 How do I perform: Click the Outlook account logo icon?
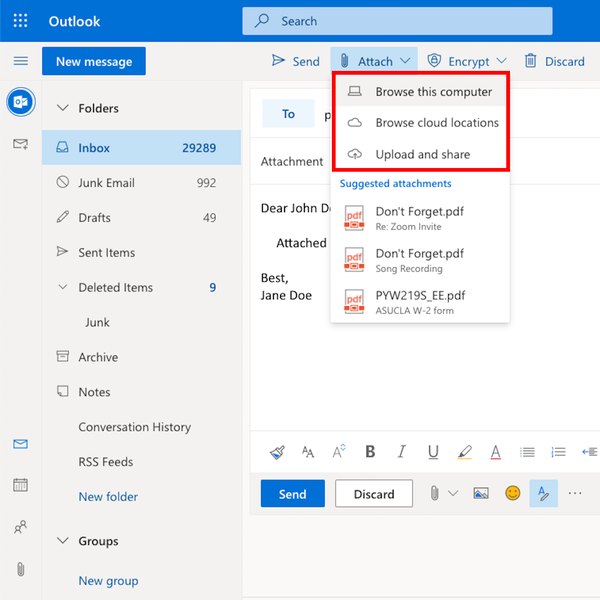pos(21,102)
